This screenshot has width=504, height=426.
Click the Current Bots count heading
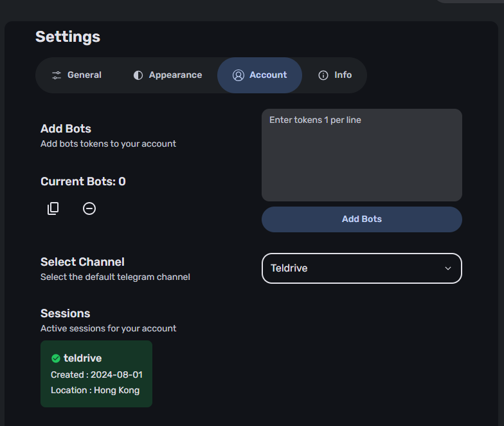click(x=83, y=181)
